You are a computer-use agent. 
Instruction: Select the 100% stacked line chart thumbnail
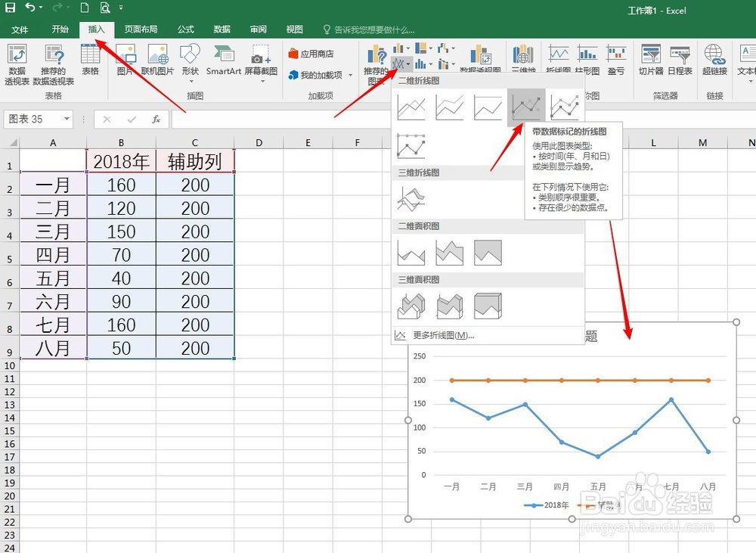coord(488,107)
